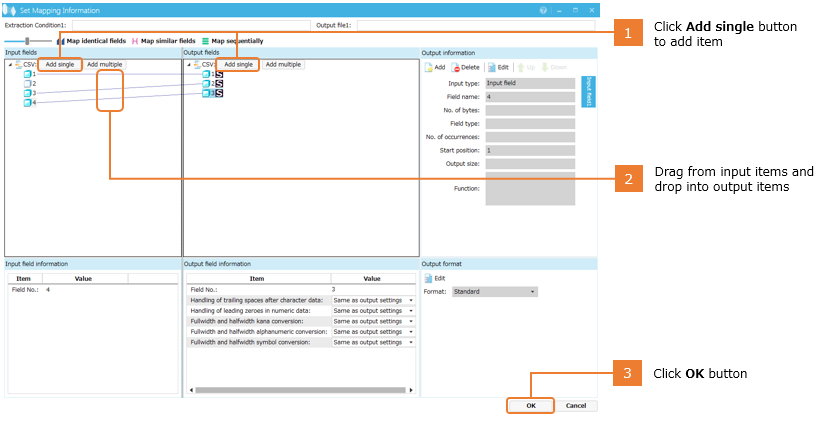Open help icon in title bar
This screenshot has width=822, height=422.
pyautogui.click(x=543, y=9)
